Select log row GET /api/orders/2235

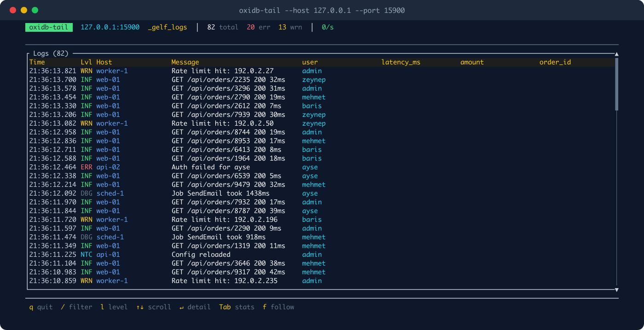point(321,80)
